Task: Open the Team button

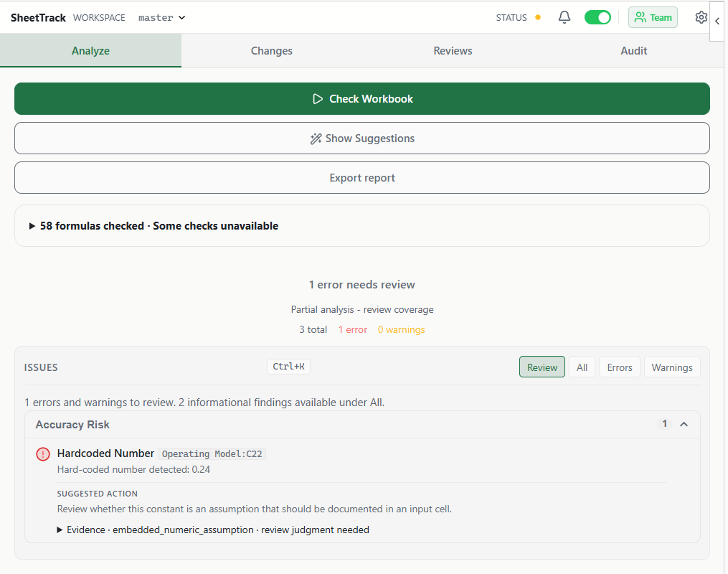Action: pyautogui.click(x=653, y=18)
